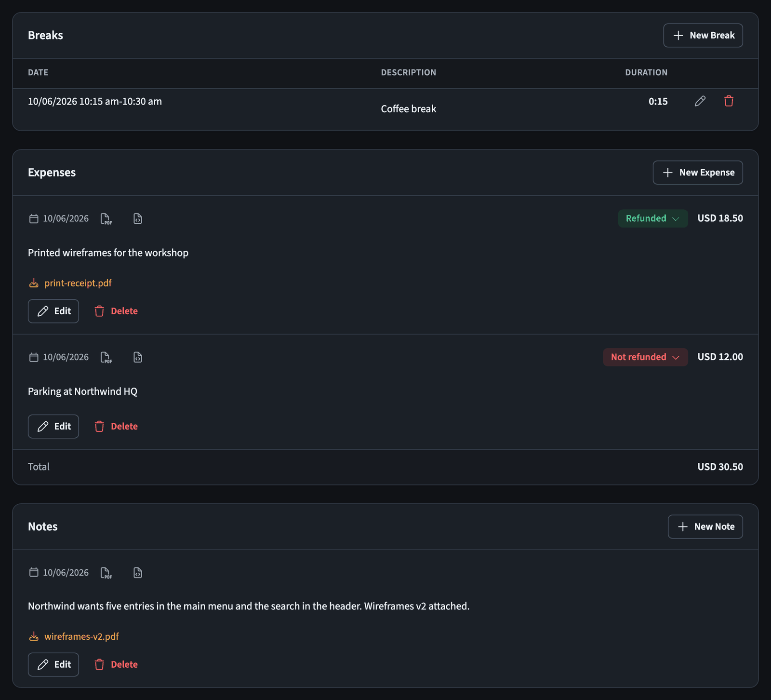Click the DESCRIPTION column header

(x=409, y=72)
